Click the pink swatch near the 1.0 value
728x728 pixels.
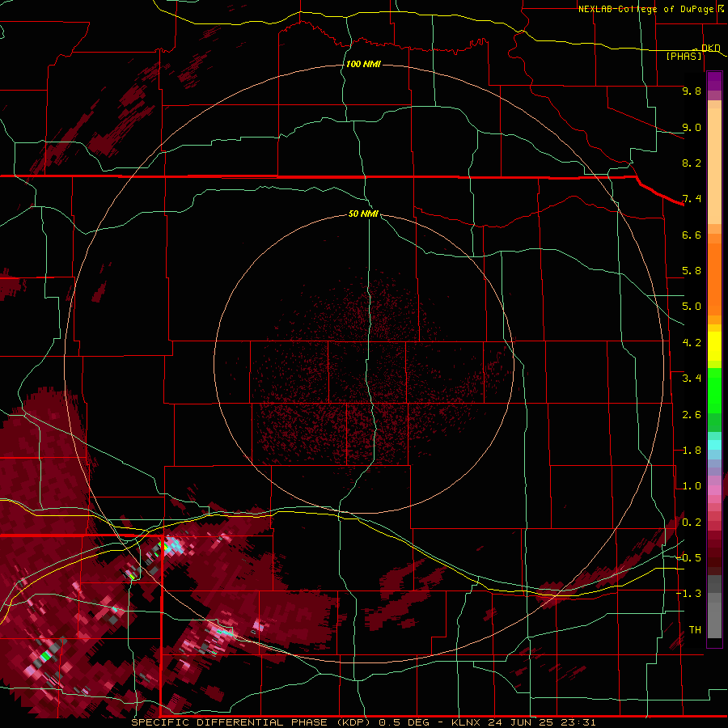(714, 490)
